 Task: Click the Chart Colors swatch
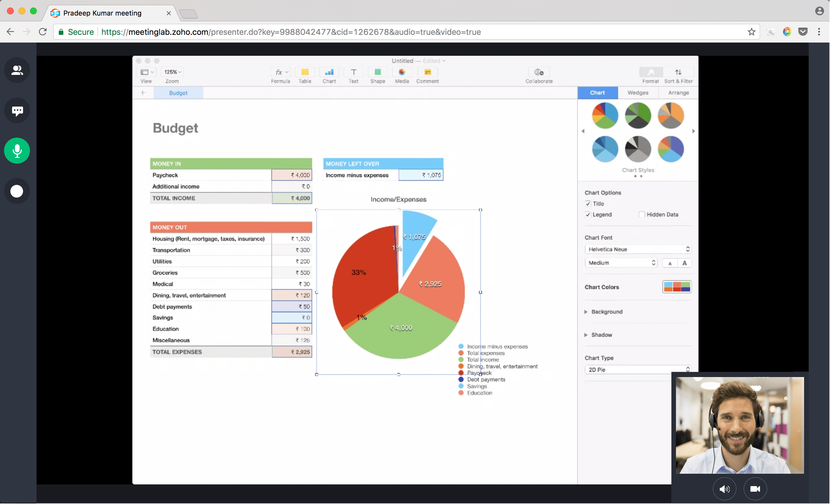pyautogui.click(x=676, y=287)
